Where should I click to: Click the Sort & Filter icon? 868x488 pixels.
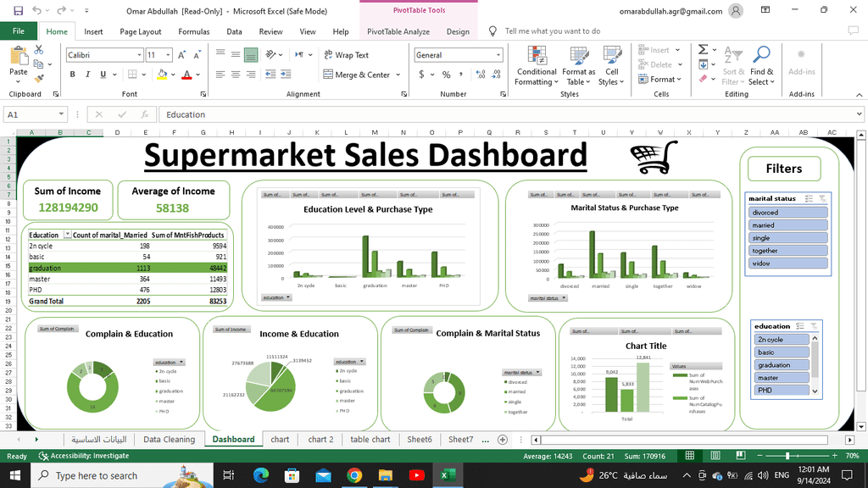[733, 55]
